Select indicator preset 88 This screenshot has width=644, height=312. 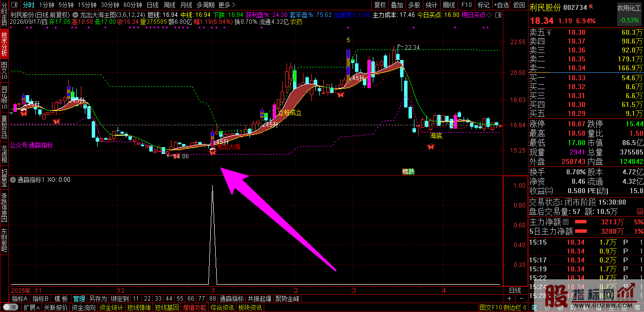pos(213,299)
